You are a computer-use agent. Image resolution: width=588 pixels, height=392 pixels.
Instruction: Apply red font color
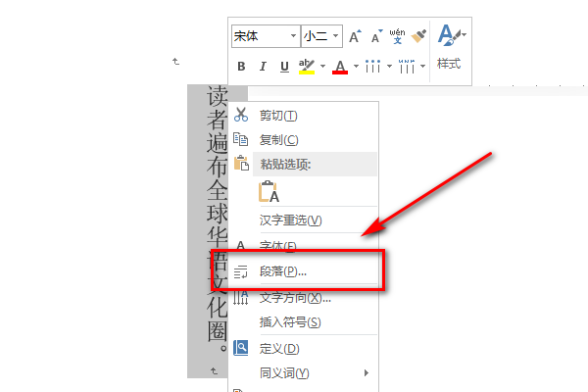(340, 67)
